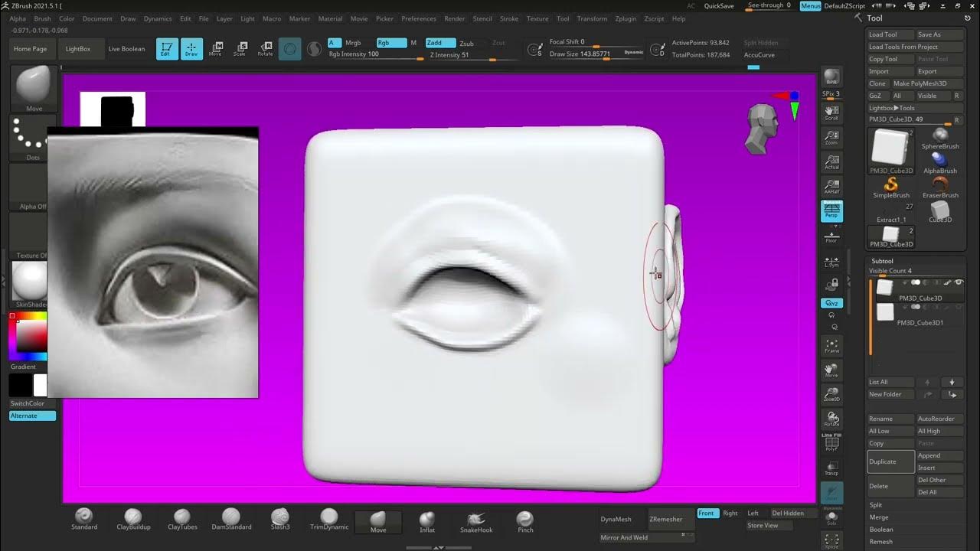Click the AAHalf icon
This screenshot has height=551, width=980.
pos(831,187)
